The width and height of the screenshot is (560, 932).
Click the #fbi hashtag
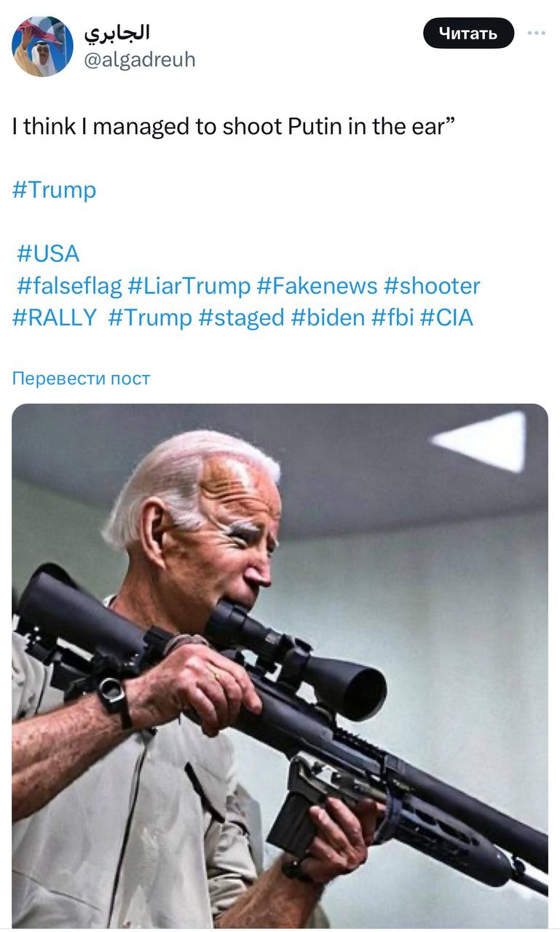click(393, 318)
